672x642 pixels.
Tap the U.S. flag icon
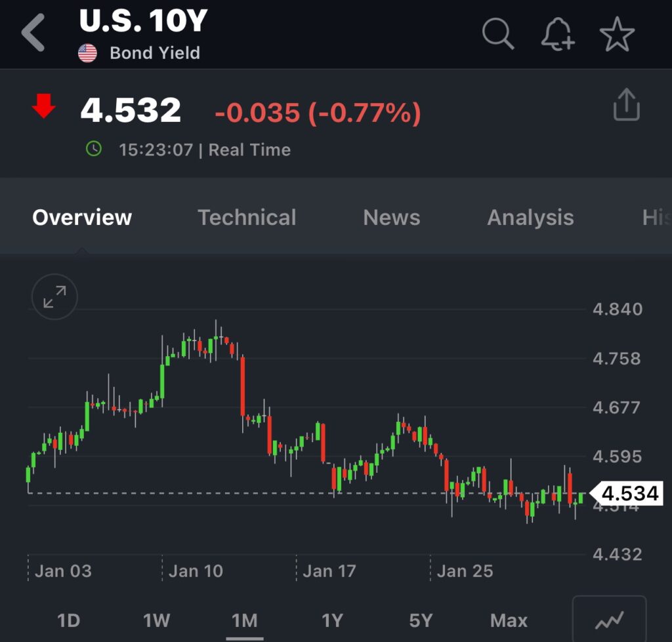click(87, 53)
